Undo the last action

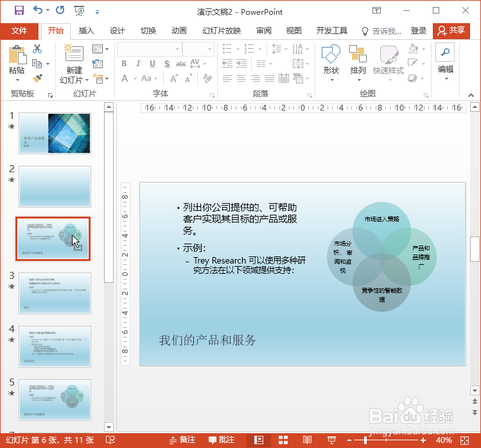38,10
